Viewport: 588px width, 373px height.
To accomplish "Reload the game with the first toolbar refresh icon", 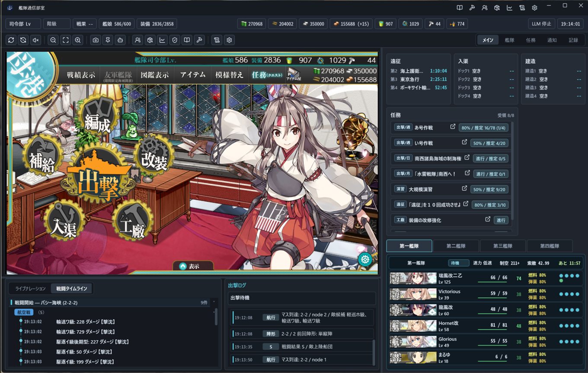I will [x=11, y=40].
